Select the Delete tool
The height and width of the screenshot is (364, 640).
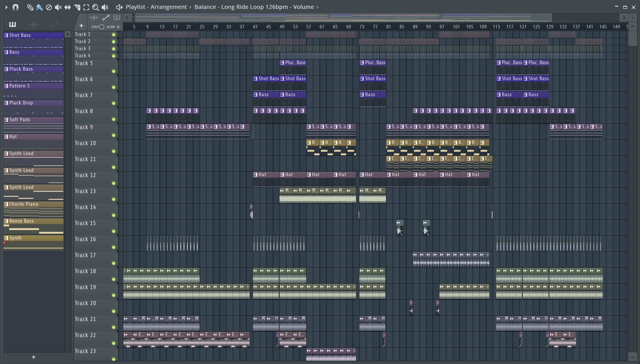pos(49,7)
